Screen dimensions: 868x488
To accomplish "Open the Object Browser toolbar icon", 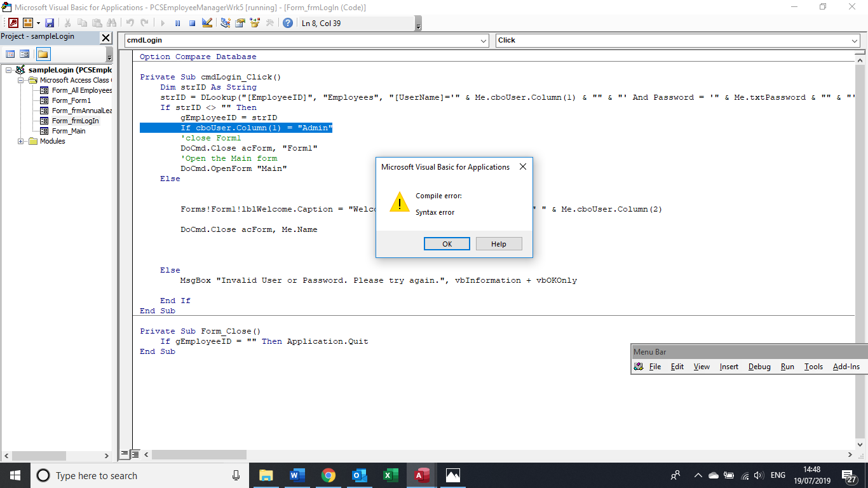I will (255, 23).
